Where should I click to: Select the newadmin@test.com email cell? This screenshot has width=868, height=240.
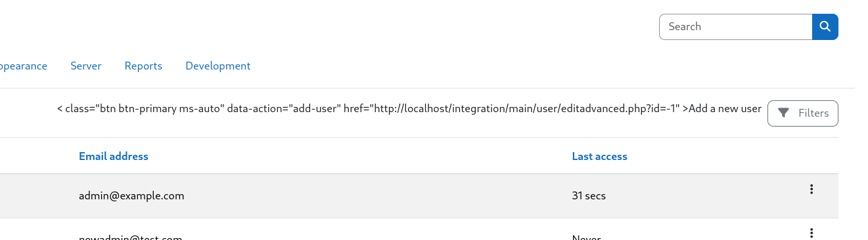[130, 237]
